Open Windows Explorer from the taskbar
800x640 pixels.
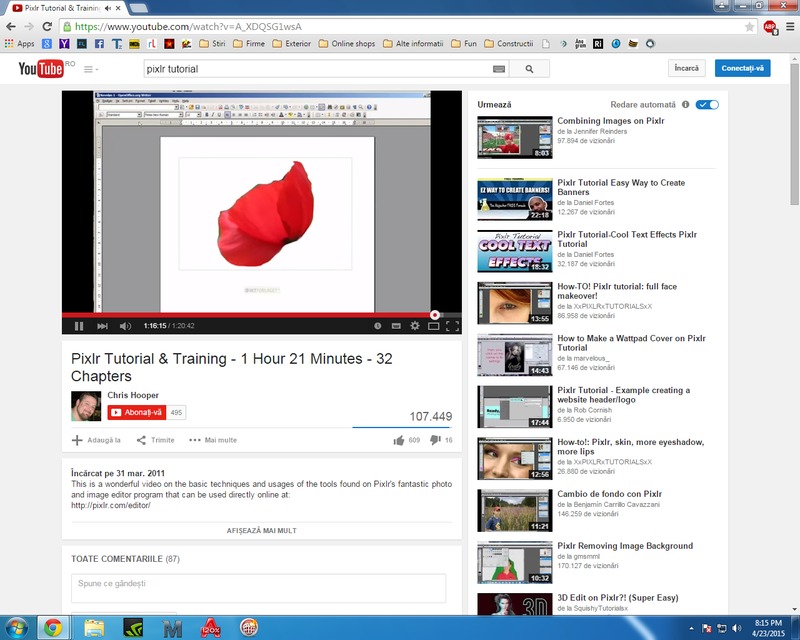94,628
